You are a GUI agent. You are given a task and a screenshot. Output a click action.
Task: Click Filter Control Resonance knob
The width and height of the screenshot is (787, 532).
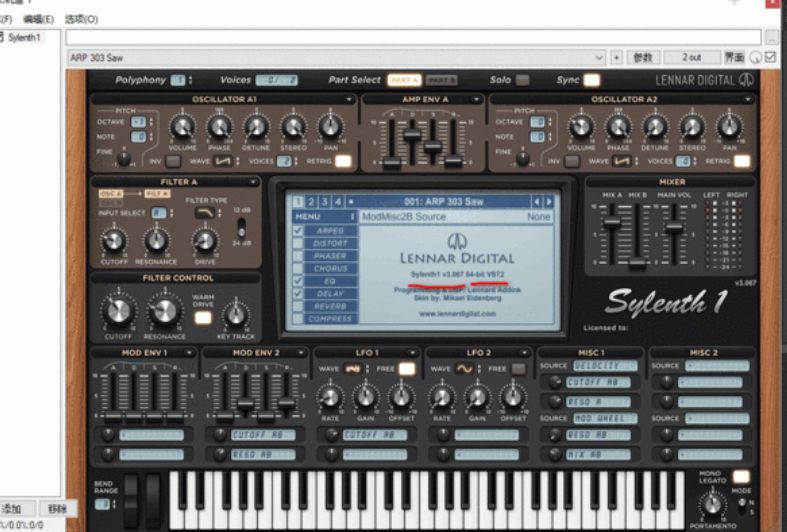164,311
